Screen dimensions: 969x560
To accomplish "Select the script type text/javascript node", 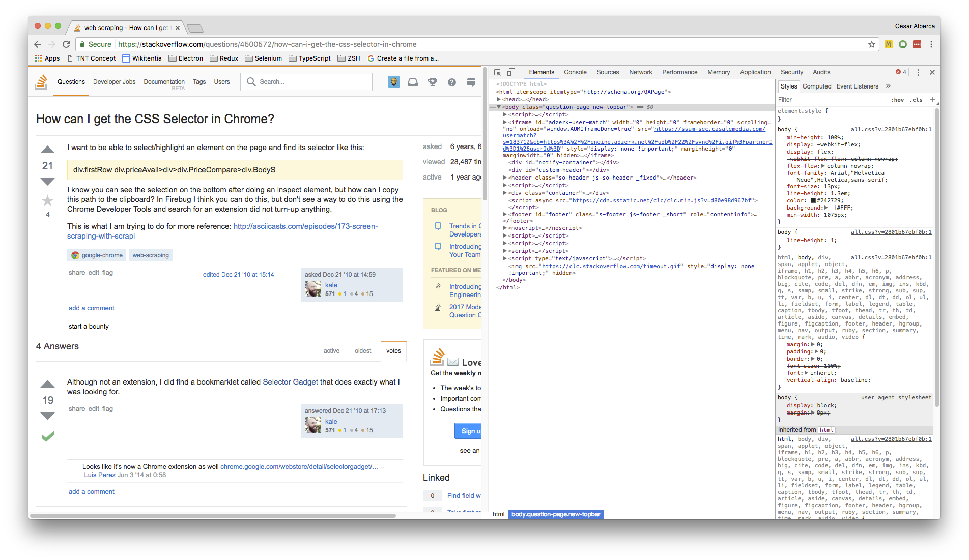I will point(576,258).
